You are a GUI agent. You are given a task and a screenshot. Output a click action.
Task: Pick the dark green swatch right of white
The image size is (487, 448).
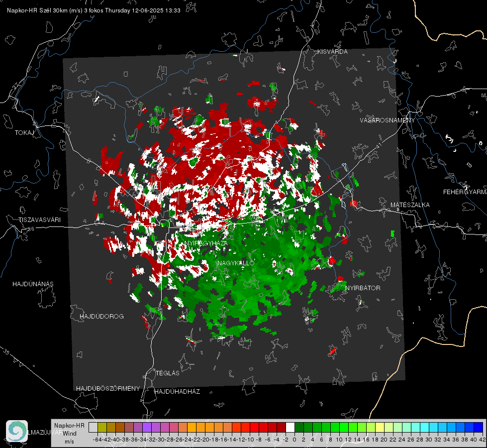point(299,427)
